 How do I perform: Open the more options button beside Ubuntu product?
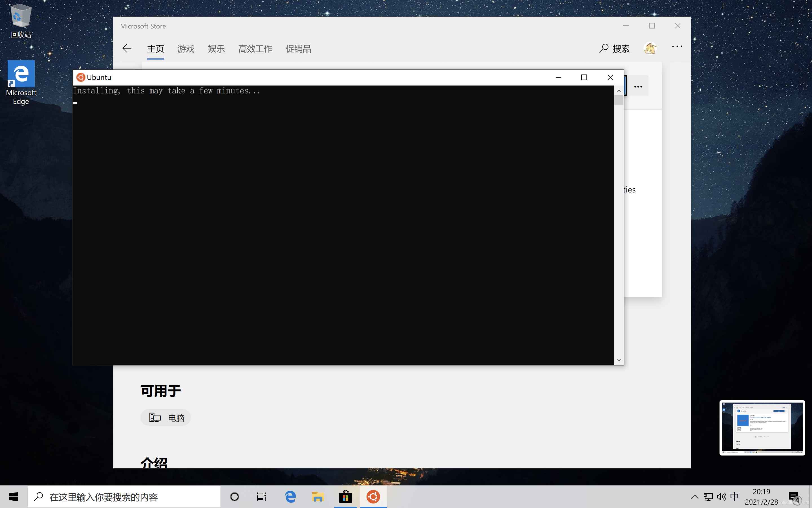point(638,86)
